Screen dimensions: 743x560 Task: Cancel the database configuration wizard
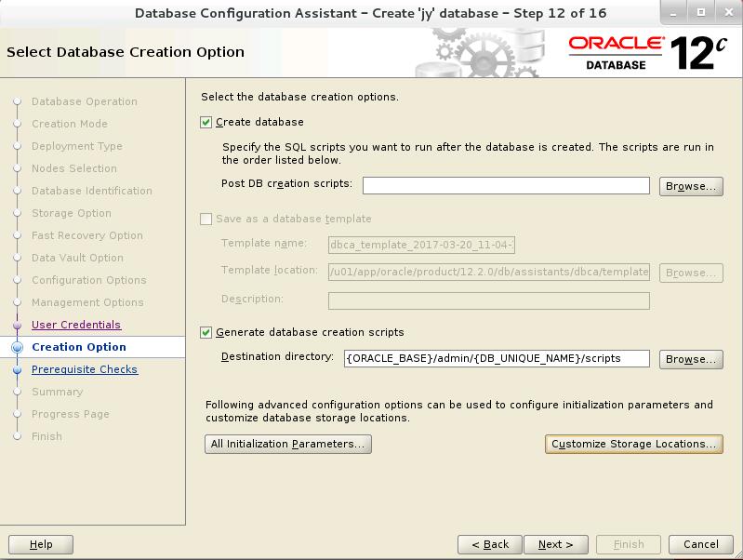click(701, 544)
